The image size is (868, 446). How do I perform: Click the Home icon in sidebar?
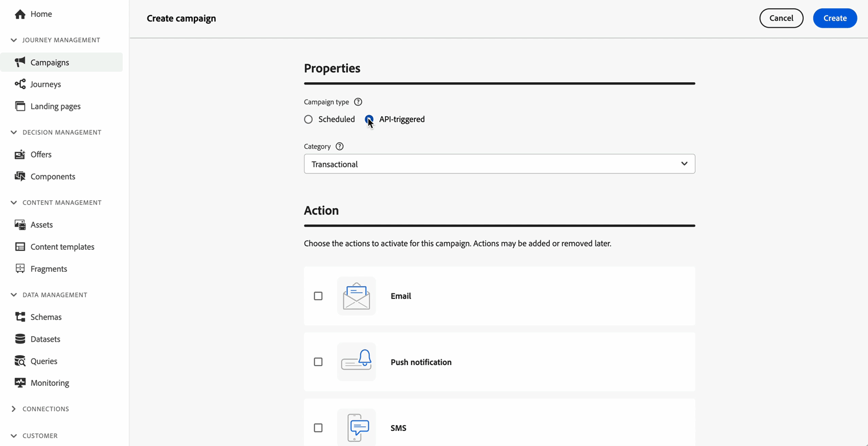pos(20,14)
